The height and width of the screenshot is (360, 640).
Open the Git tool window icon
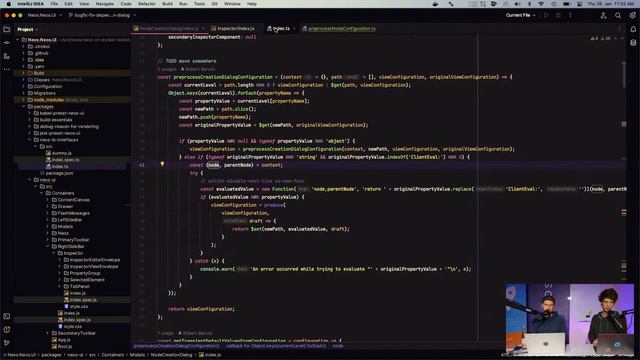(7, 342)
